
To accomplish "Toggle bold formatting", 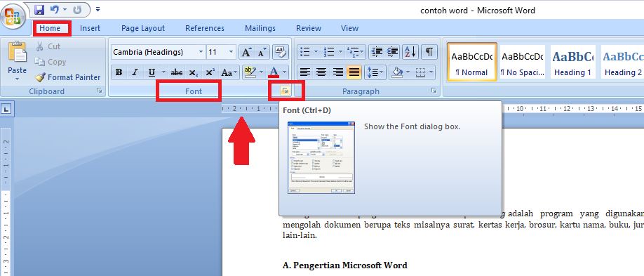I will click(119, 73).
